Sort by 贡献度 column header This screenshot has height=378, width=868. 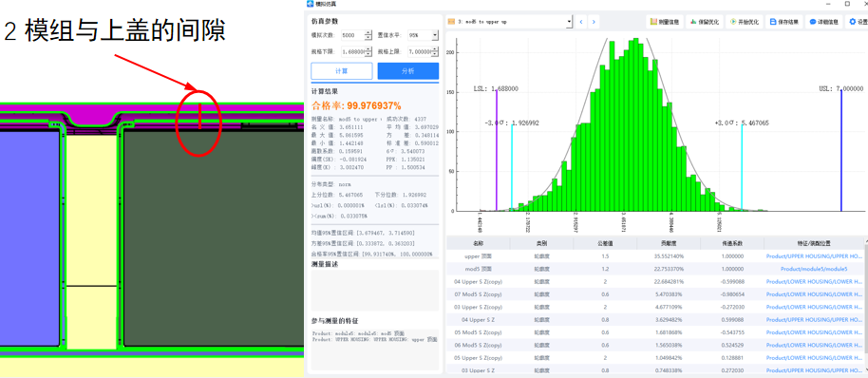(669, 243)
